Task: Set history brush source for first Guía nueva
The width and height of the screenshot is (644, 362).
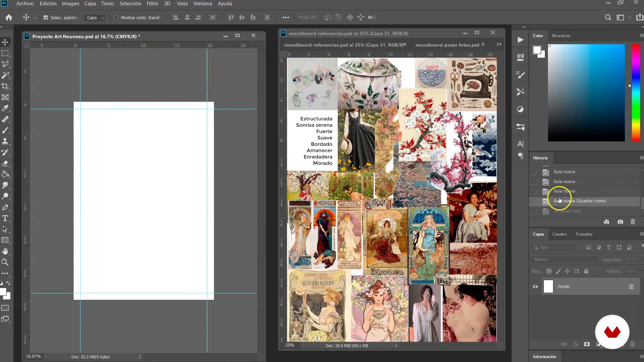Action: point(534,172)
